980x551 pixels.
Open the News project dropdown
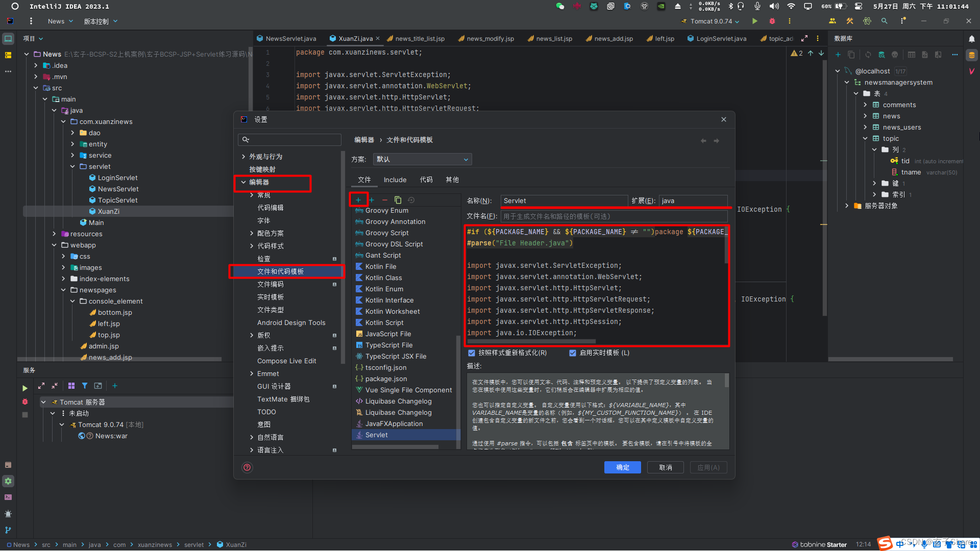tap(60, 21)
